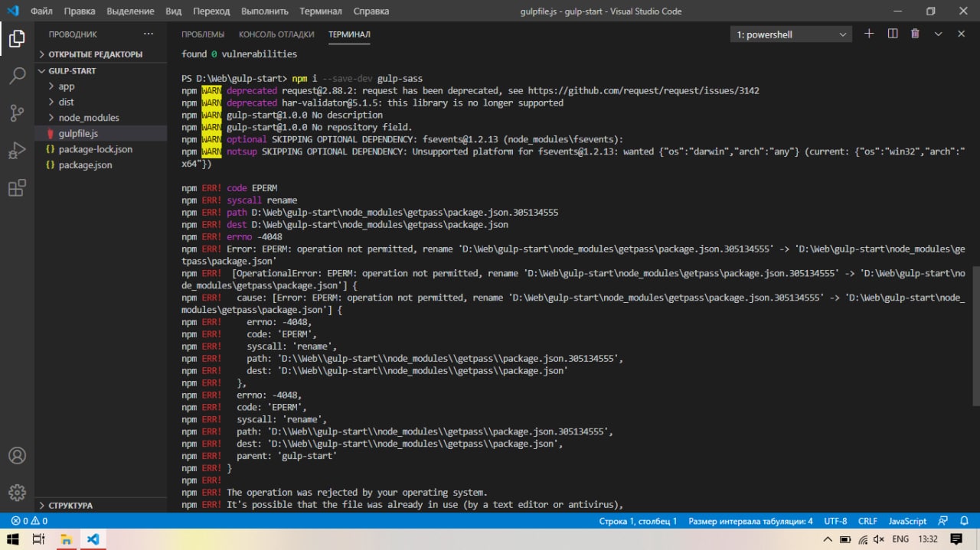The height and width of the screenshot is (550, 980).
Task: Change CRLF end of line sequence
Action: pyautogui.click(x=867, y=521)
